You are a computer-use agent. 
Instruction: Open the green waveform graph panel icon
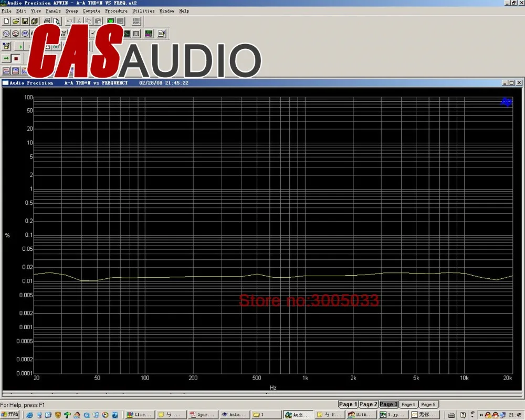[x=127, y=34]
